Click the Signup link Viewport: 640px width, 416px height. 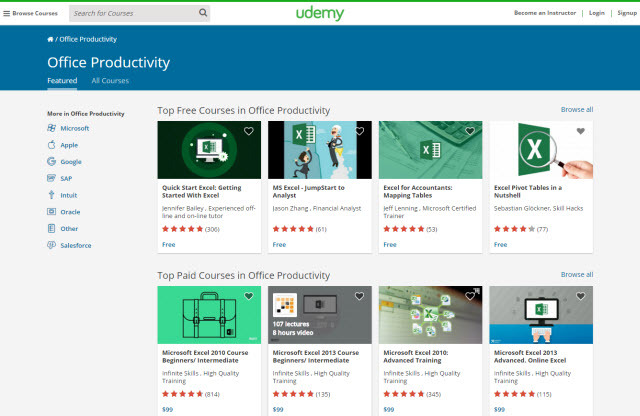point(627,13)
